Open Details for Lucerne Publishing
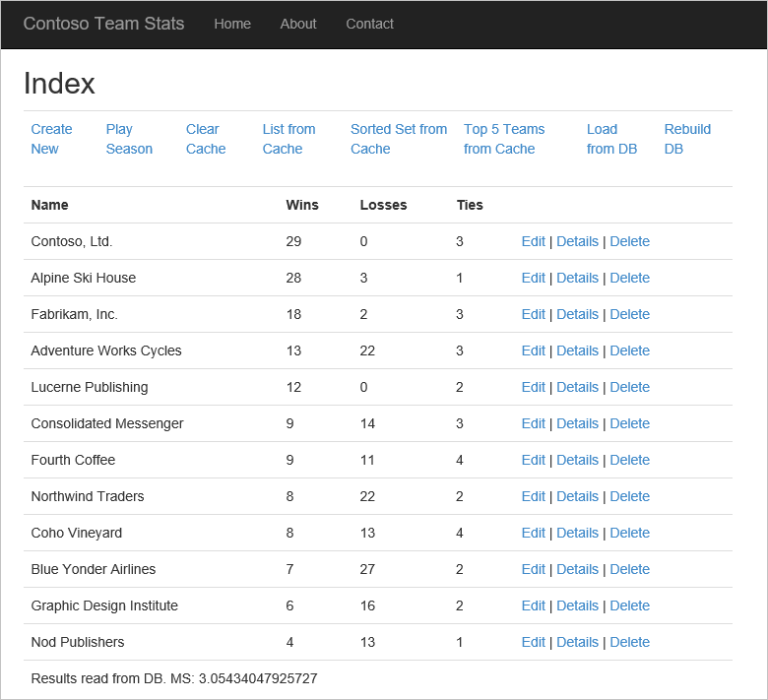 coord(577,387)
